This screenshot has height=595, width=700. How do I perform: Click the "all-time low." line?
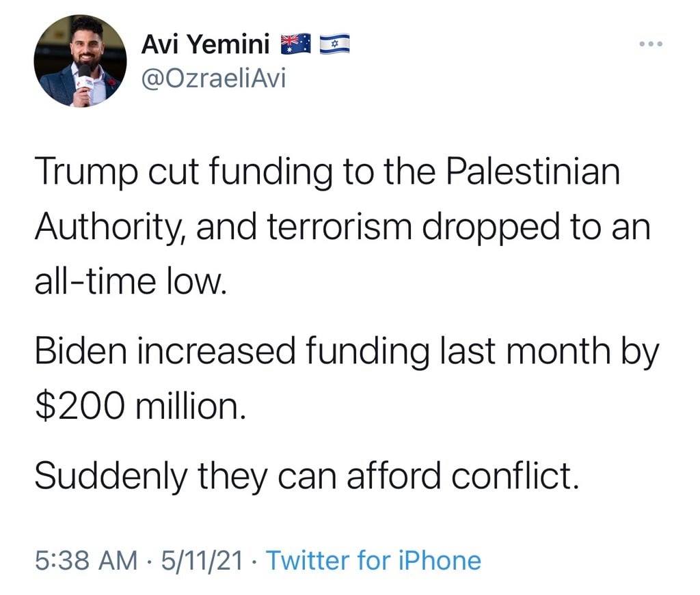(129, 279)
